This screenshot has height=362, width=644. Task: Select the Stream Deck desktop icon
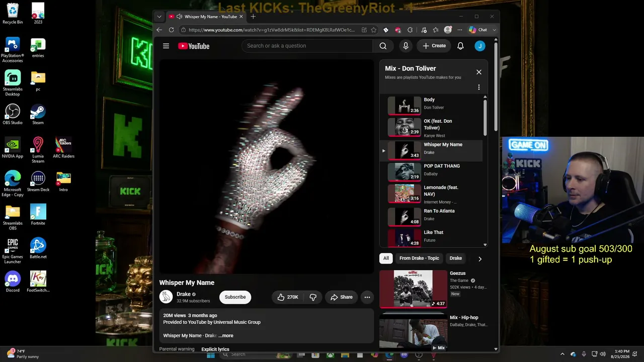(38, 182)
